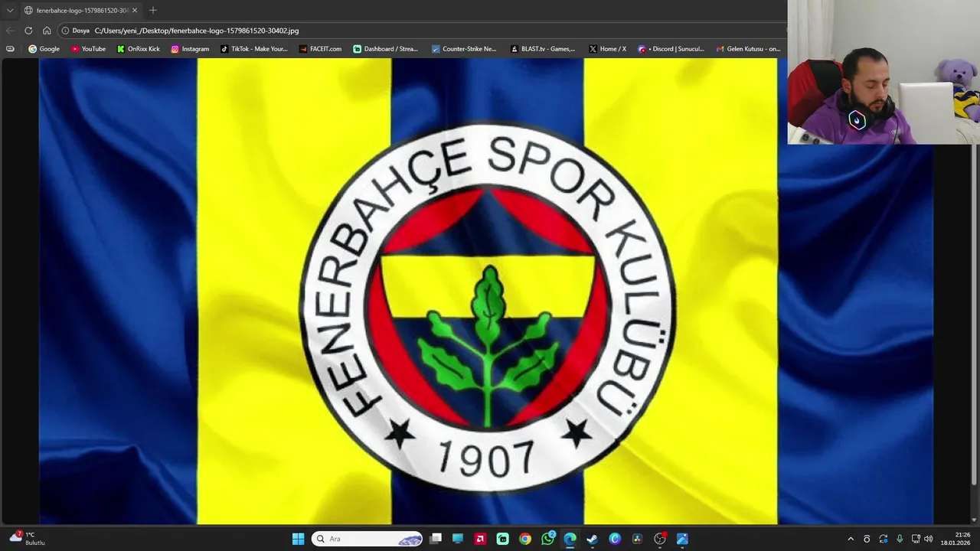Open the Discord bookmark
This screenshot has width=980, height=551.
pos(671,48)
